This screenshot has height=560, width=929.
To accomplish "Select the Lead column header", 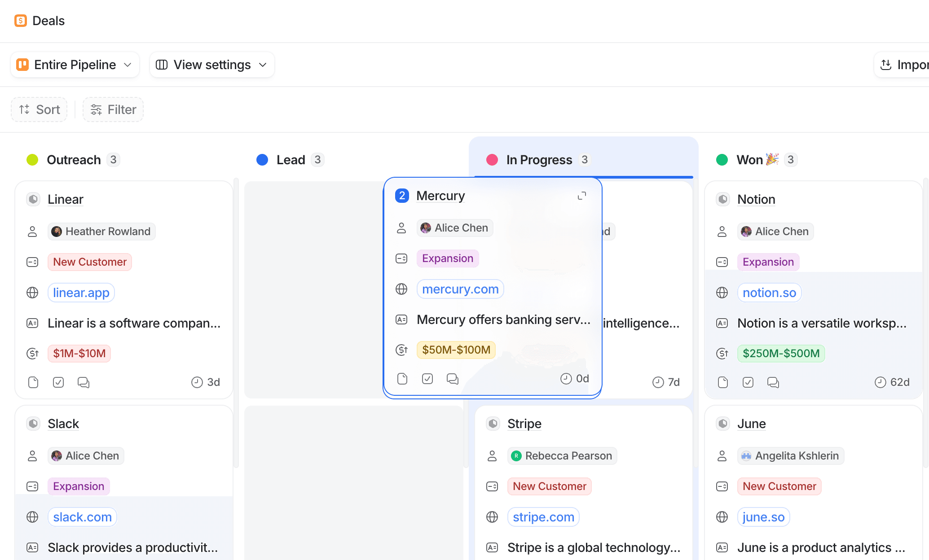I will tap(291, 160).
